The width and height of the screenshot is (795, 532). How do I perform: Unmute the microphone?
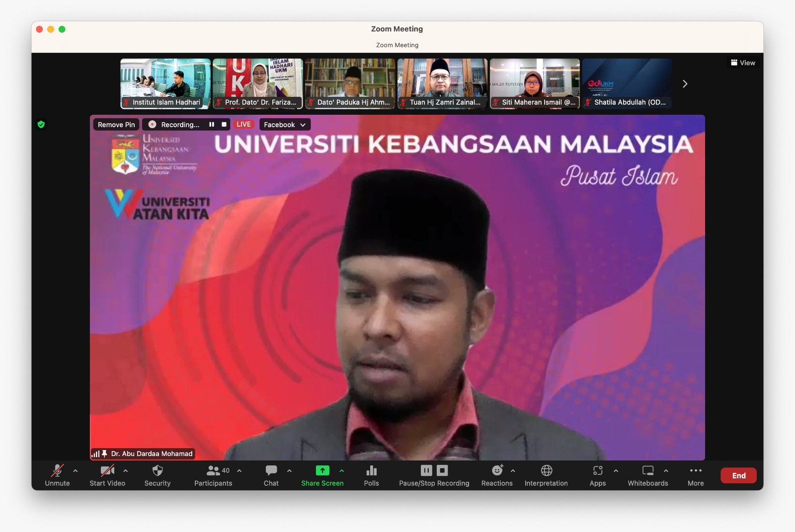tap(57, 475)
